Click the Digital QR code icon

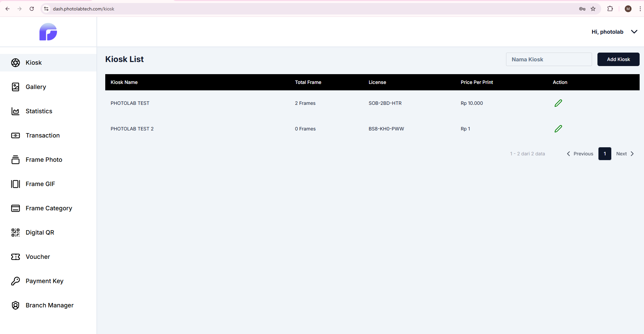tap(16, 233)
